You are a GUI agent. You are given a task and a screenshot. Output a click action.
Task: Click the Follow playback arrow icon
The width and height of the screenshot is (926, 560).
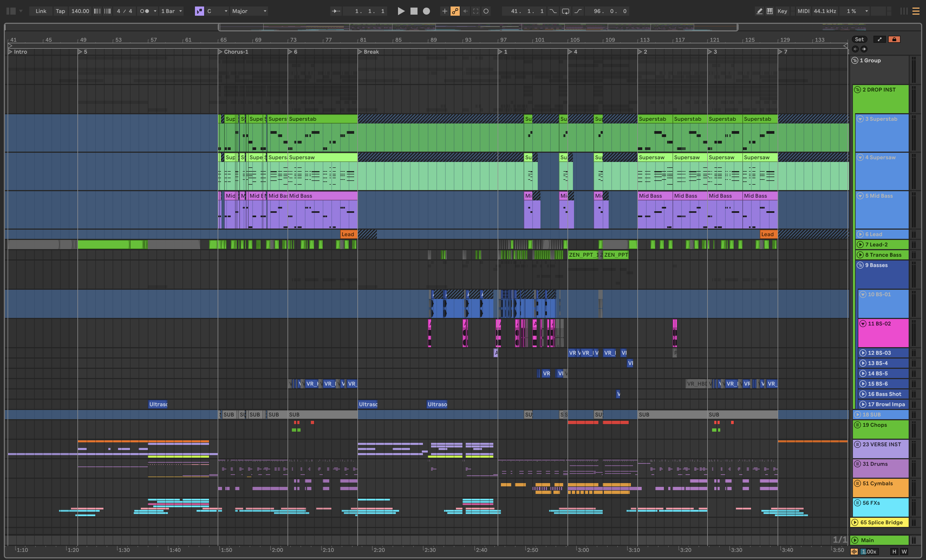[335, 11]
